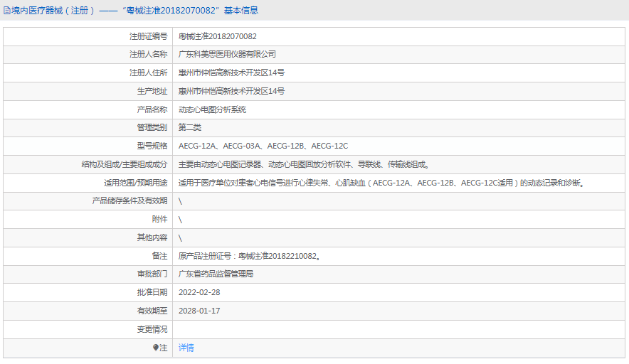The width and height of the screenshot is (629, 364).
Task: Click expiry date 2028-01-17
Action: coord(199,311)
